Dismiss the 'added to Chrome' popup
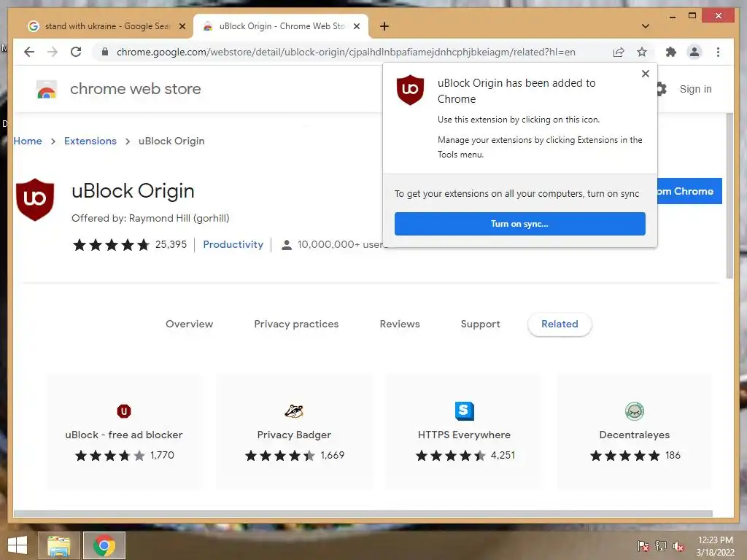Screen dimensions: 747x560 [645, 74]
